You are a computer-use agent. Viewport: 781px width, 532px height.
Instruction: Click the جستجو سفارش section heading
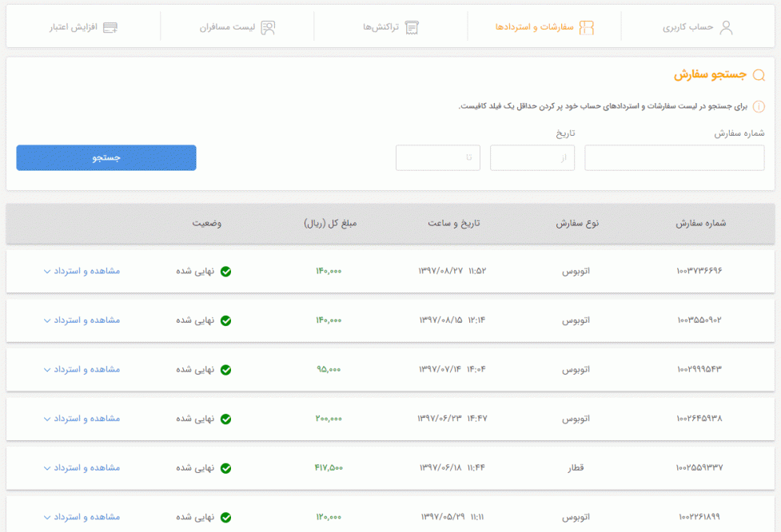pyautogui.click(x=710, y=75)
